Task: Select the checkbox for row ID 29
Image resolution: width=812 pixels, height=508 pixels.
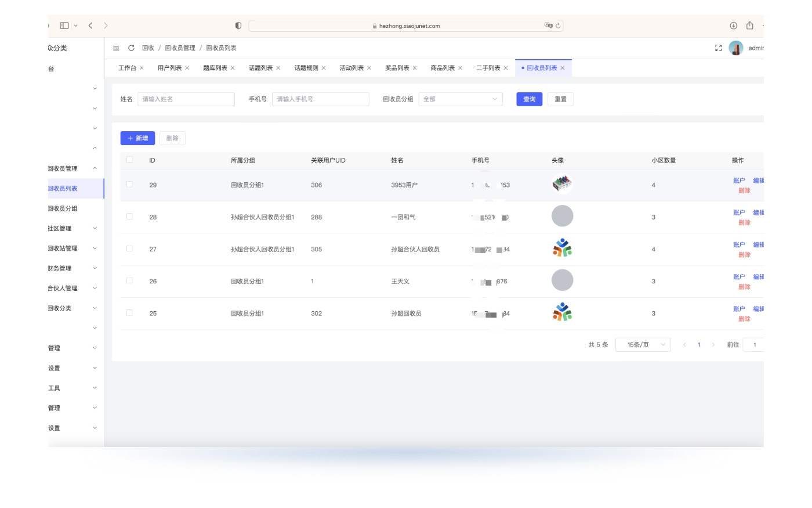Action: click(129, 185)
